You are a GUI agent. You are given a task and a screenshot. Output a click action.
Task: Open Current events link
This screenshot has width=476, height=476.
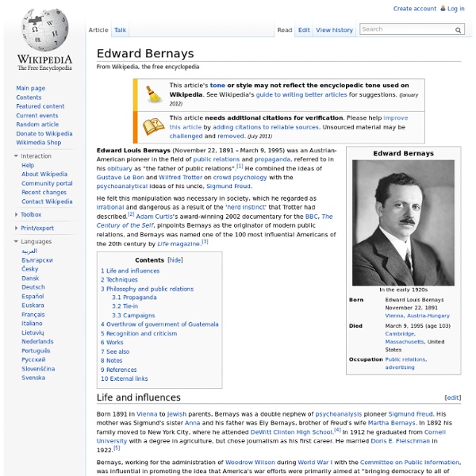37,116
